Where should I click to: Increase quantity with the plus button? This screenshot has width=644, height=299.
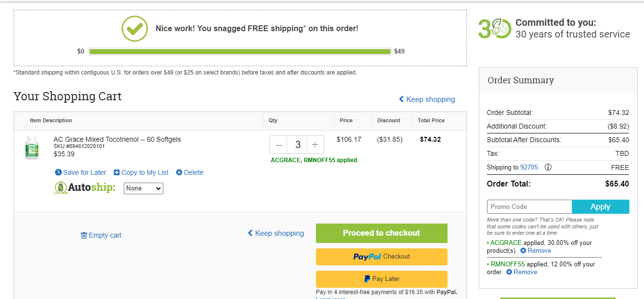[315, 145]
